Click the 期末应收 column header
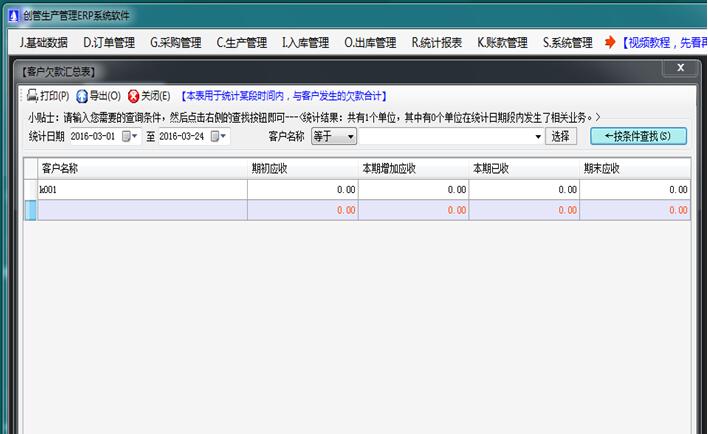This screenshot has height=434, width=708. point(601,168)
